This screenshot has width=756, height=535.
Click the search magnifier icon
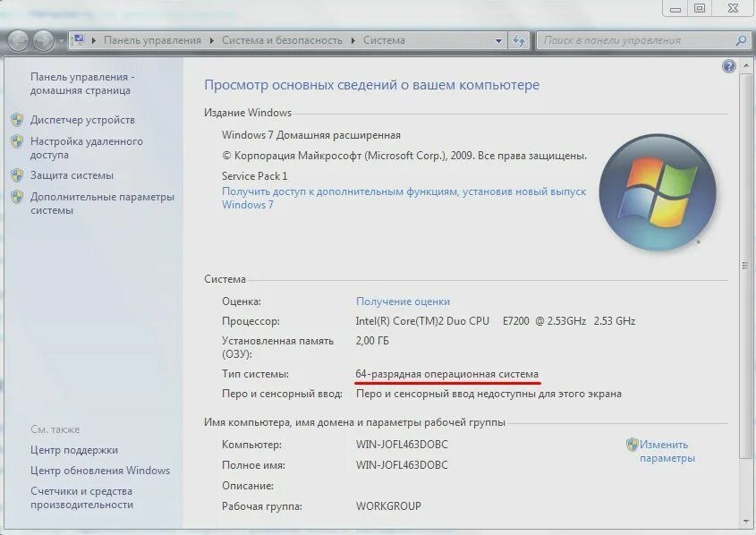click(741, 41)
